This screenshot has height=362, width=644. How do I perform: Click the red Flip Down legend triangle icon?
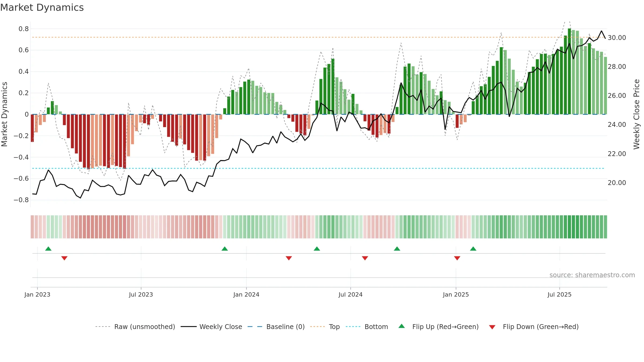click(492, 327)
